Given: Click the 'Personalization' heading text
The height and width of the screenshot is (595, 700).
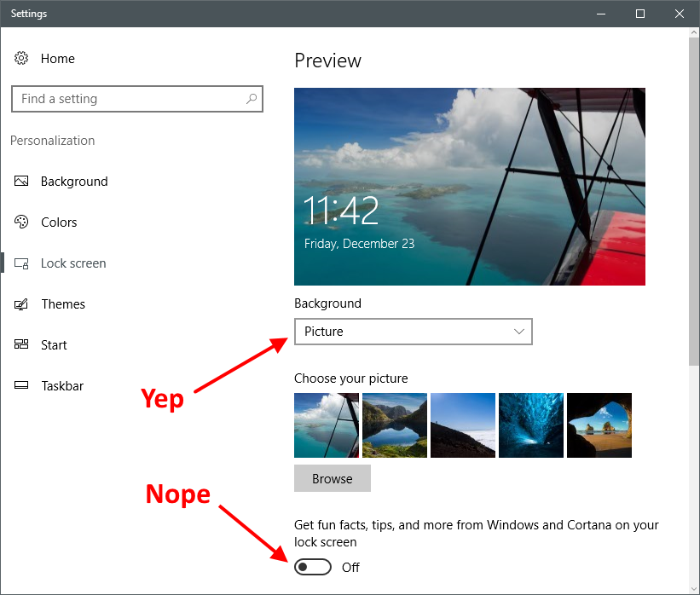Looking at the screenshot, I should 52,141.
